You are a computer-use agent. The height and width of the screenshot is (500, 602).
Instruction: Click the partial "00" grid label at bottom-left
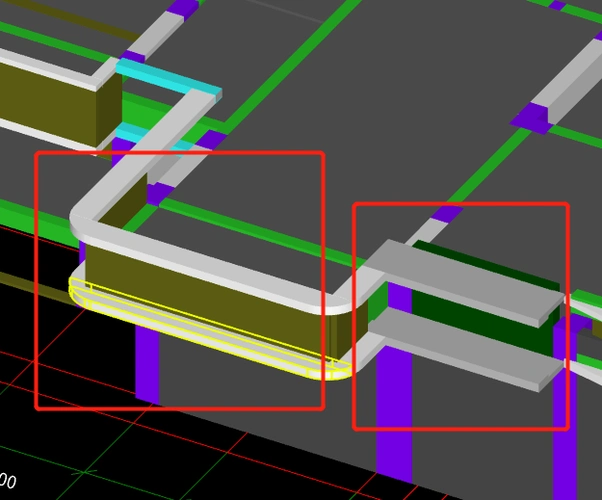click(7, 482)
